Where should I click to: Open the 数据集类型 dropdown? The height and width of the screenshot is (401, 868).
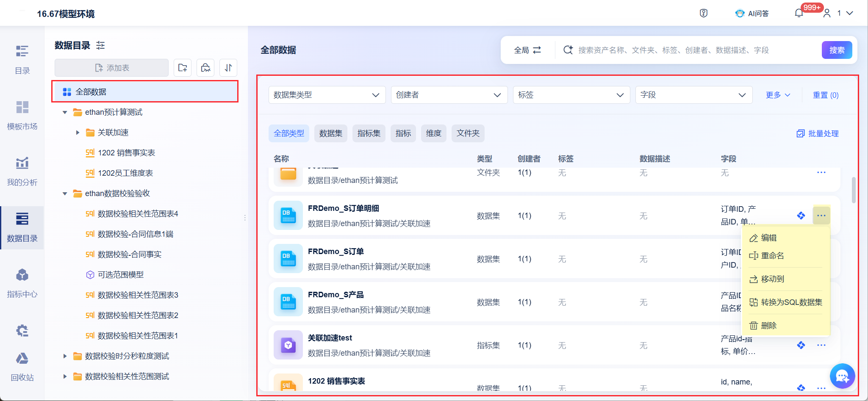(327, 95)
